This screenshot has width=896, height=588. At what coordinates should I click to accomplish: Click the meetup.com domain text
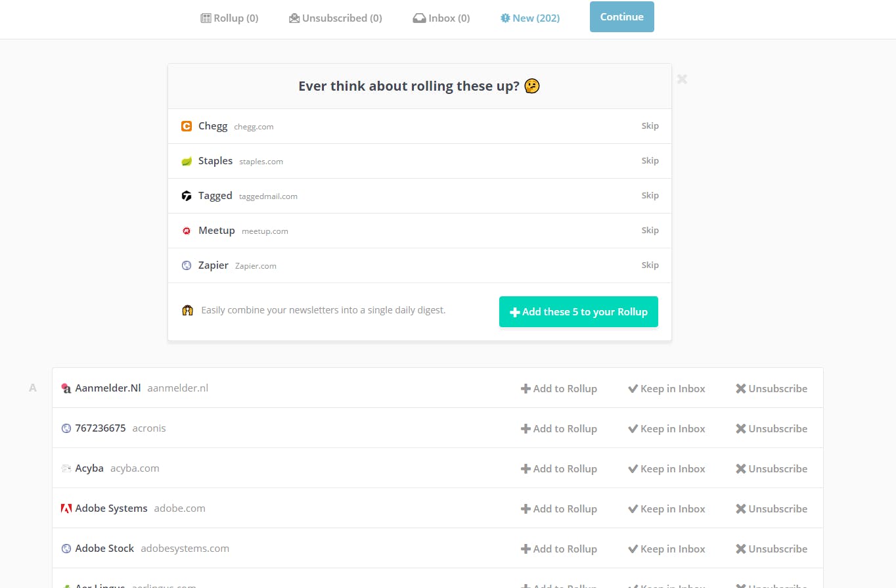265,231
